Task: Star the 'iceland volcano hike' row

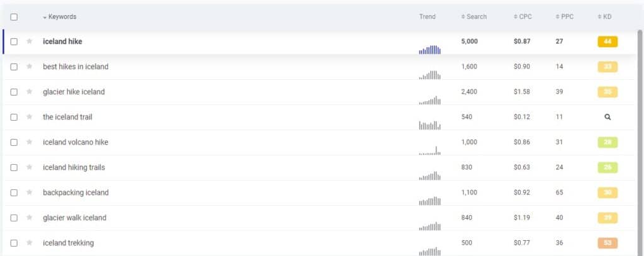Action: coord(29,142)
